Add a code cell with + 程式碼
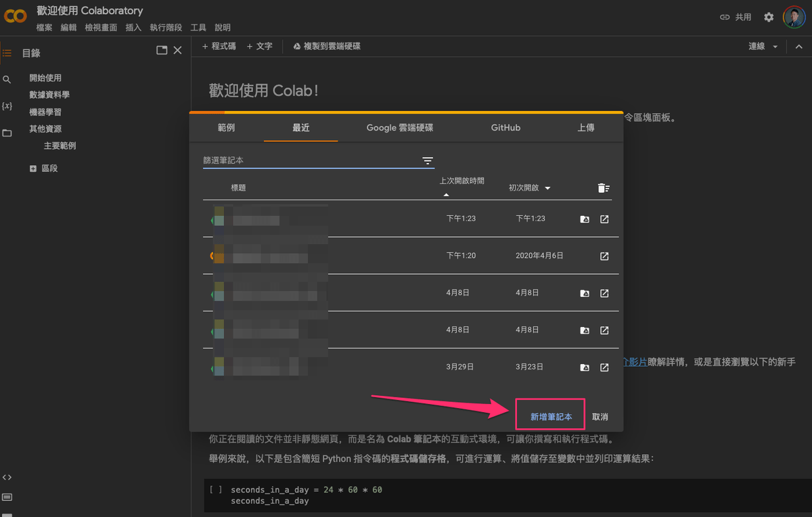This screenshot has width=812, height=517. point(219,47)
